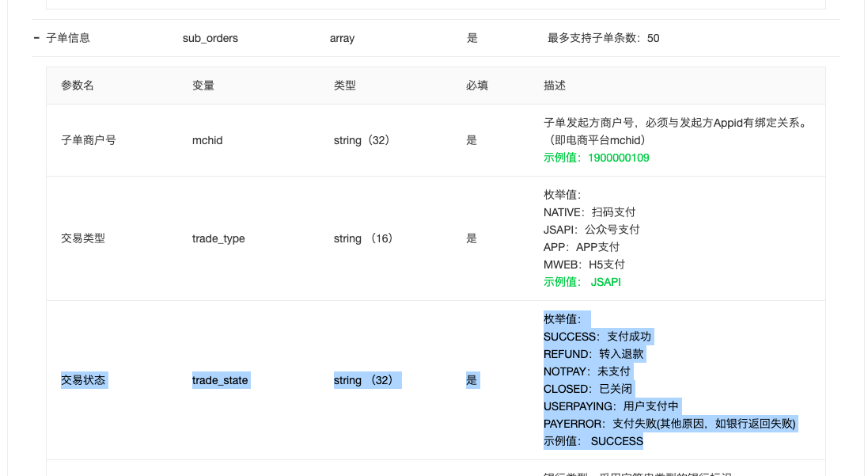This screenshot has height=476, width=868.
Task: Click 是 required cell in trade_state row
Action: pyautogui.click(x=472, y=380)
